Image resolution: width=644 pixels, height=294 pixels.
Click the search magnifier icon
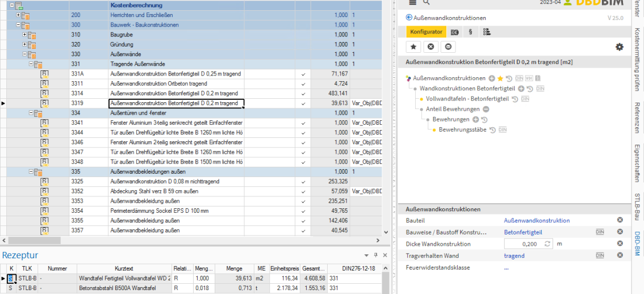tap(426, 3)
